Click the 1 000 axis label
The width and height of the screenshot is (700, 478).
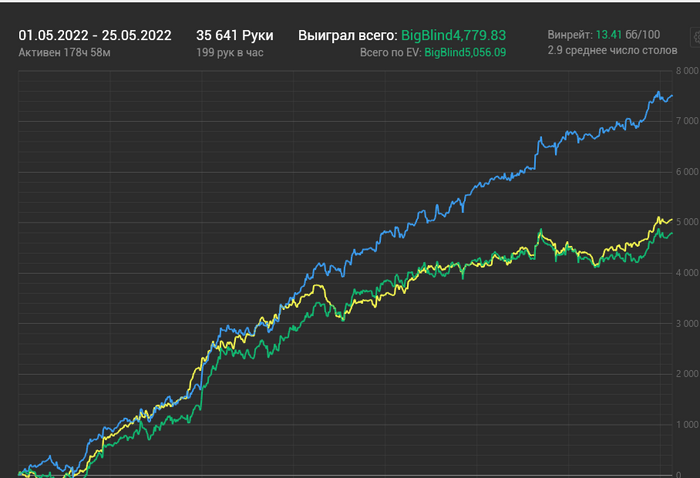(687, 425)
